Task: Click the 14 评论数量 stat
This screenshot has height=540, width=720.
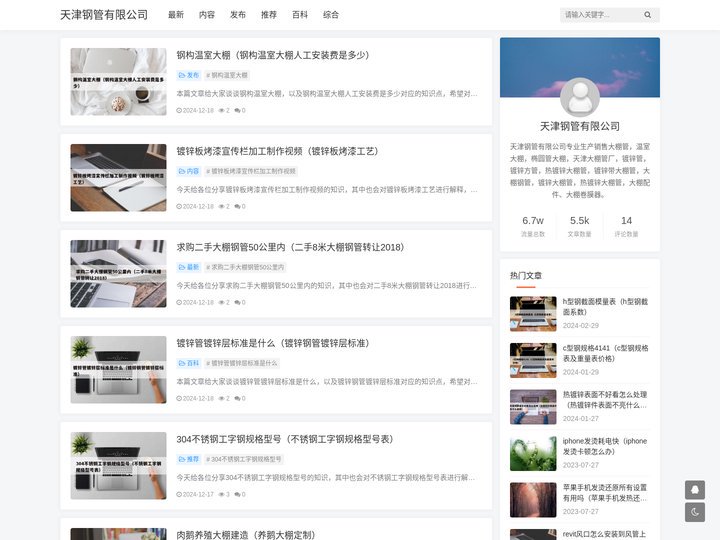Action: pos(626,226)
